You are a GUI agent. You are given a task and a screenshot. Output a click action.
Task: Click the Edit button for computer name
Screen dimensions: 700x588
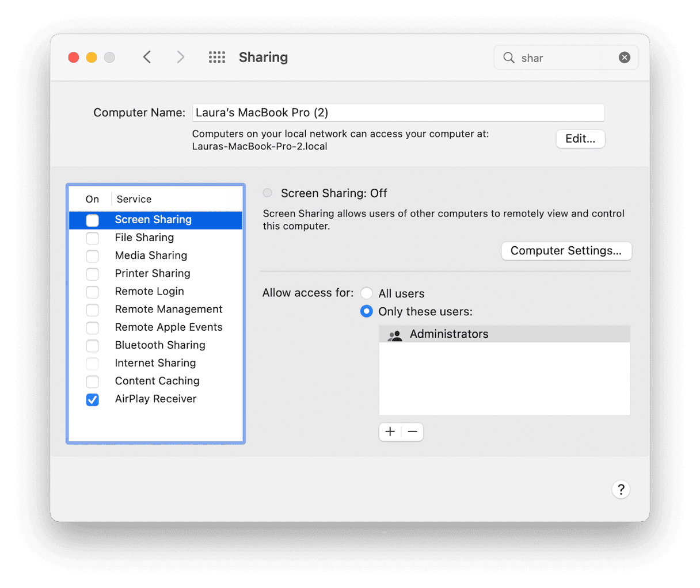point(580,139)
